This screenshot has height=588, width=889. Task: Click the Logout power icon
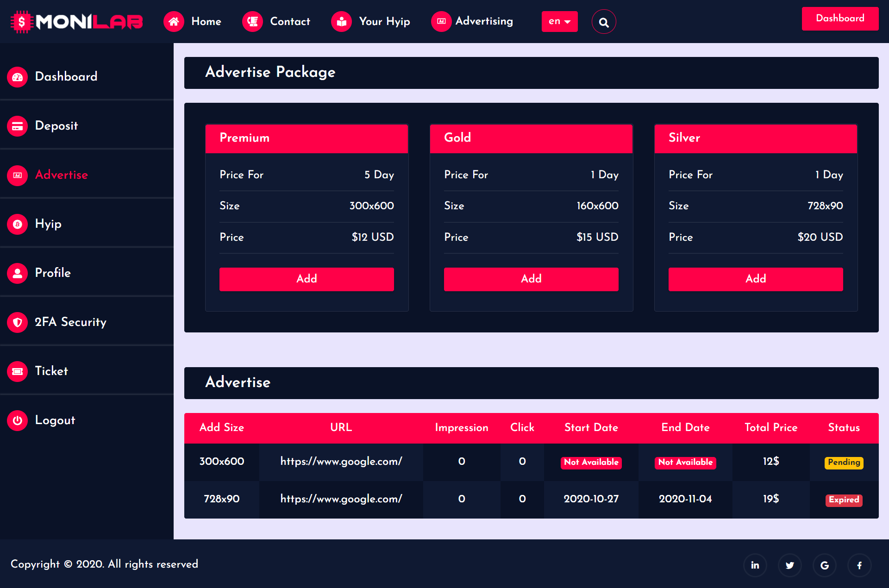coord(17,420)
